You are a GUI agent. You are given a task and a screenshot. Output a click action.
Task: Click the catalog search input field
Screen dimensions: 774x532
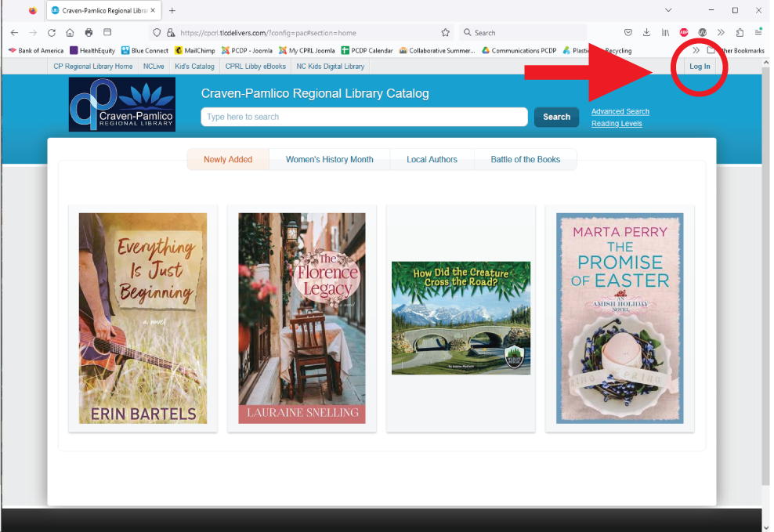(364, 117)
